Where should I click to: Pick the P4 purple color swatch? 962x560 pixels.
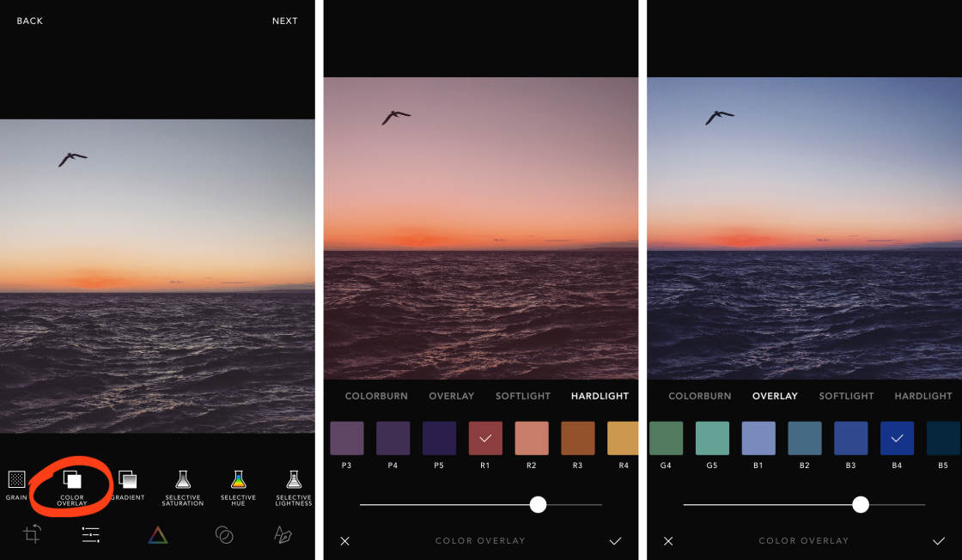[393, 438]
